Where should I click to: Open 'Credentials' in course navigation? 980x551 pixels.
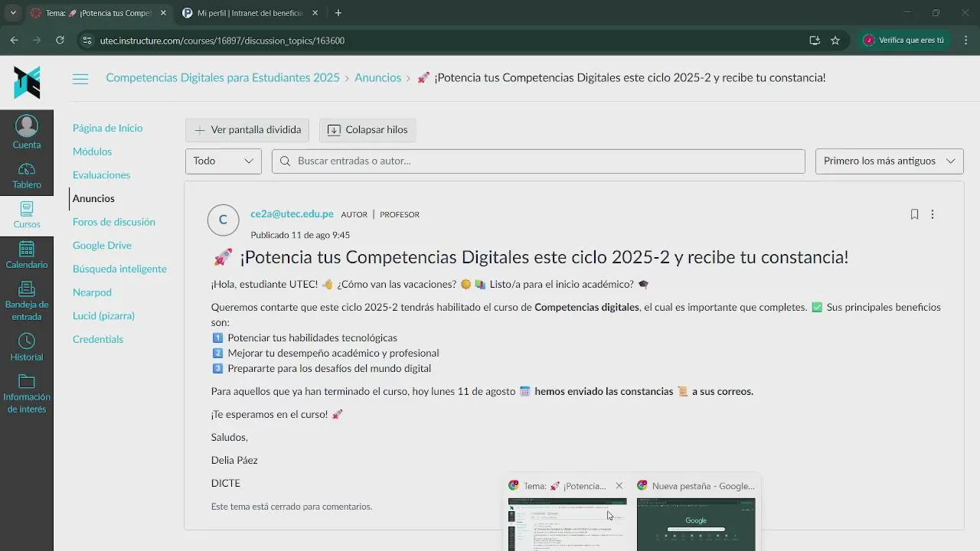(x=97, y=339)
